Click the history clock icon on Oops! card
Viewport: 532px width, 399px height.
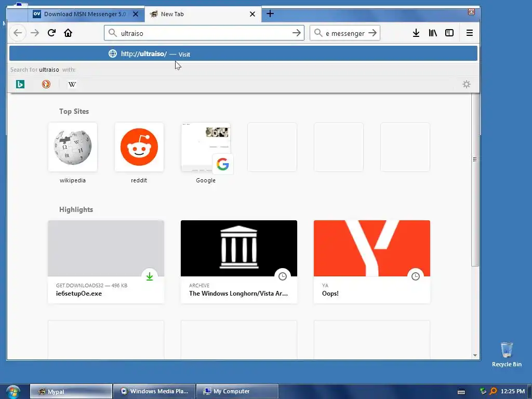click(415, 276)
